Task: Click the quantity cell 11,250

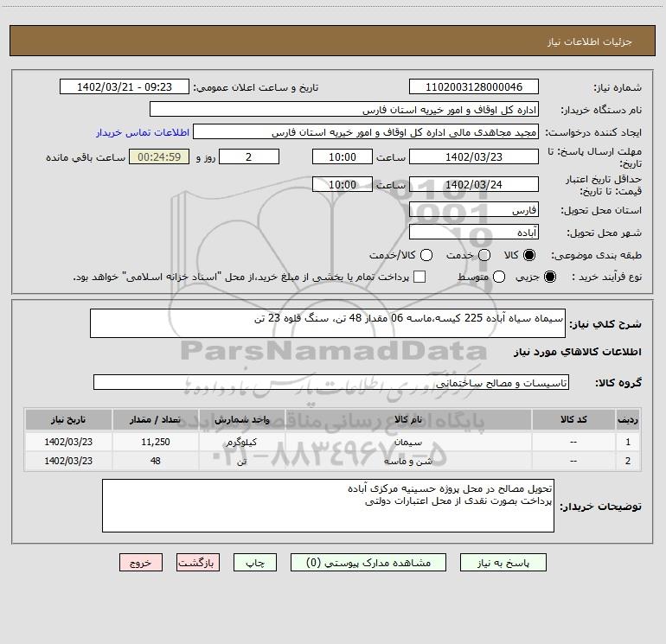Action: click(156, 442)
